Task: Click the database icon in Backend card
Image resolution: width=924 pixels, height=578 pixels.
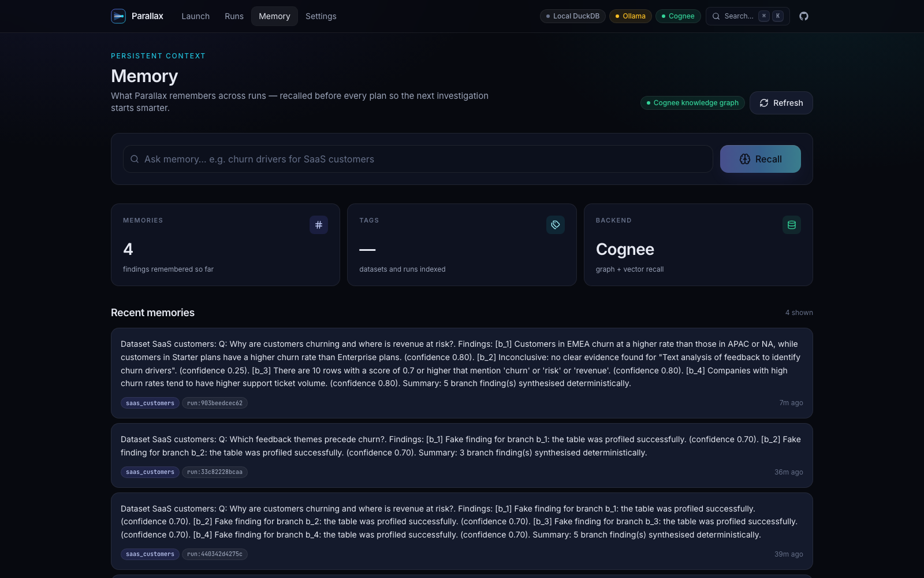Action: pyautogui.click(x=792, y=225)
